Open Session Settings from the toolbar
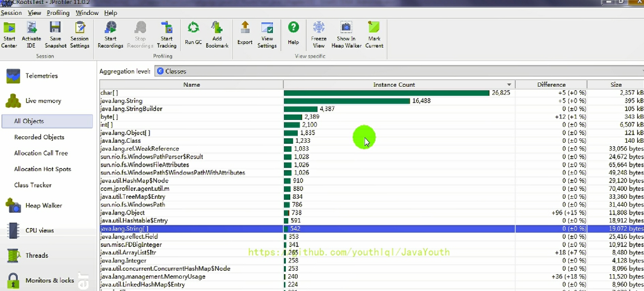644x291 pixels. (79, 35)
